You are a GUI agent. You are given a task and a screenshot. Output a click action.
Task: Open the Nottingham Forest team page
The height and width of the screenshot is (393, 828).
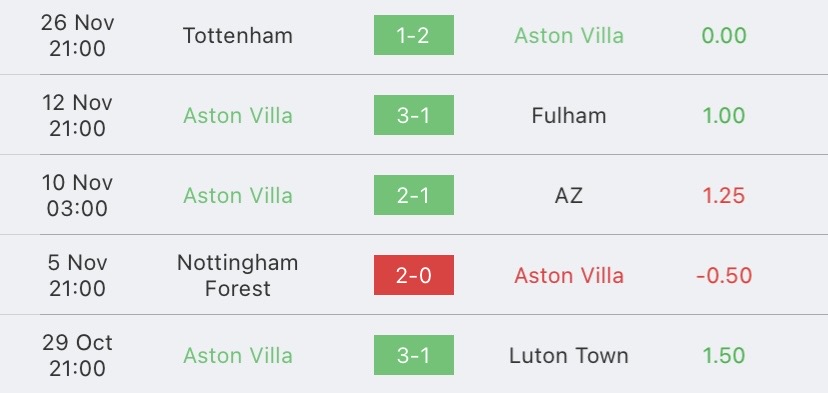pos(238,275)
